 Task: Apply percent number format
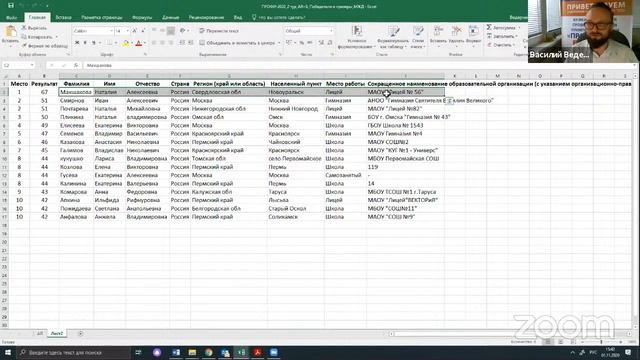[x=301, y=43]
